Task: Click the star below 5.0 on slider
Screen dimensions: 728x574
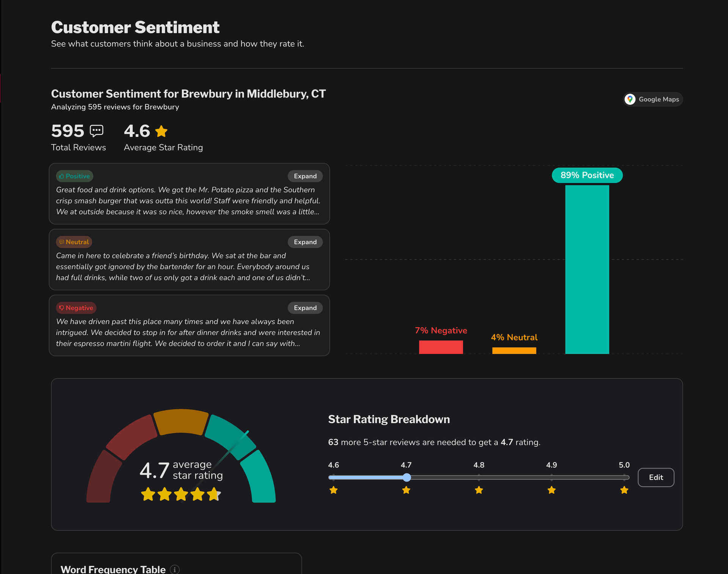Action: click(624, 490)
